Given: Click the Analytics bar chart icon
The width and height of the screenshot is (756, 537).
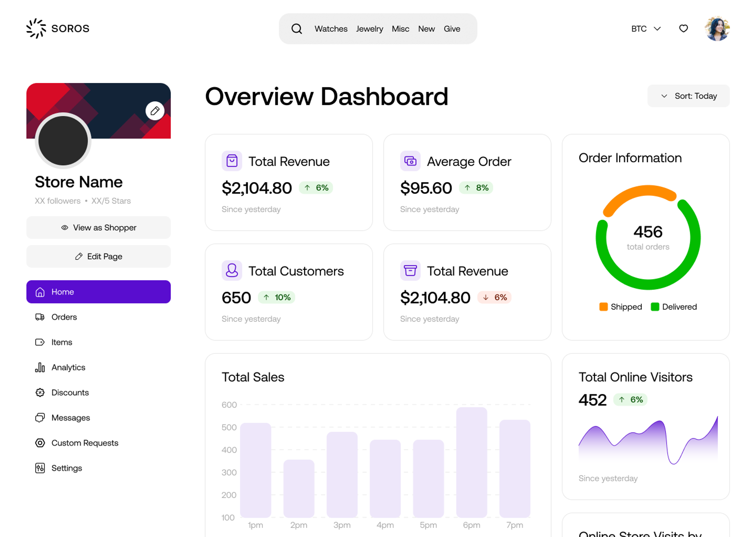Looking at the screenshot, I should [x=40, y=367].
